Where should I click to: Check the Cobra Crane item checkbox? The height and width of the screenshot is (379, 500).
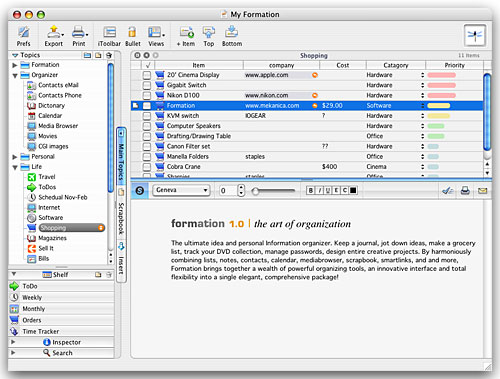coord(147,167)
